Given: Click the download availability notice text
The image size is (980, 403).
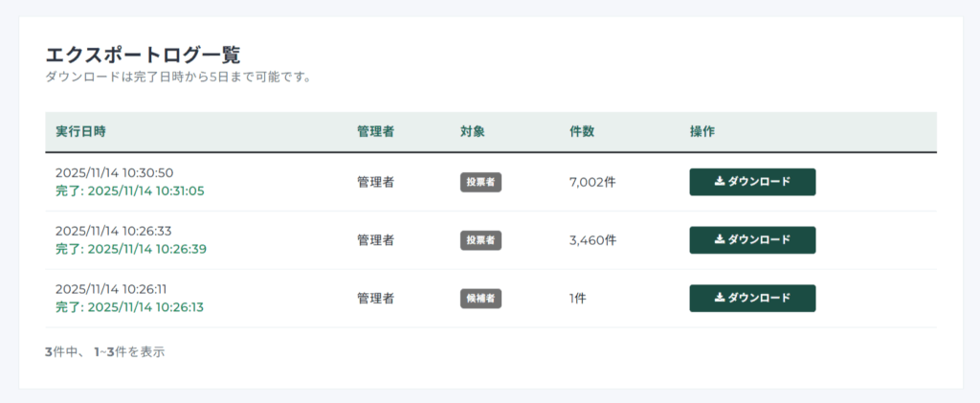Looking at the screenshot, I should pyautogui.click(x=178, y=77).
